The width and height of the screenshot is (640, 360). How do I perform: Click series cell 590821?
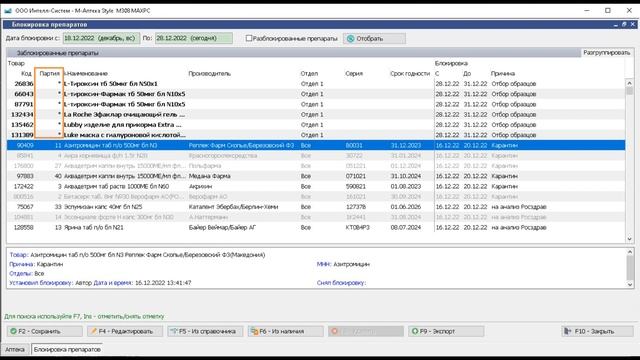click(x=356, y=186)
